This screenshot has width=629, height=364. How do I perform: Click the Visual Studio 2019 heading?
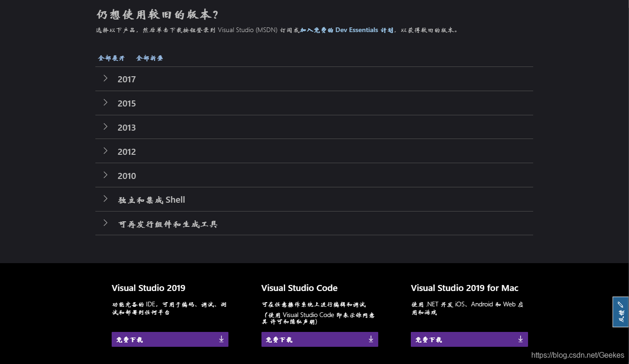(x=148, y=288)
